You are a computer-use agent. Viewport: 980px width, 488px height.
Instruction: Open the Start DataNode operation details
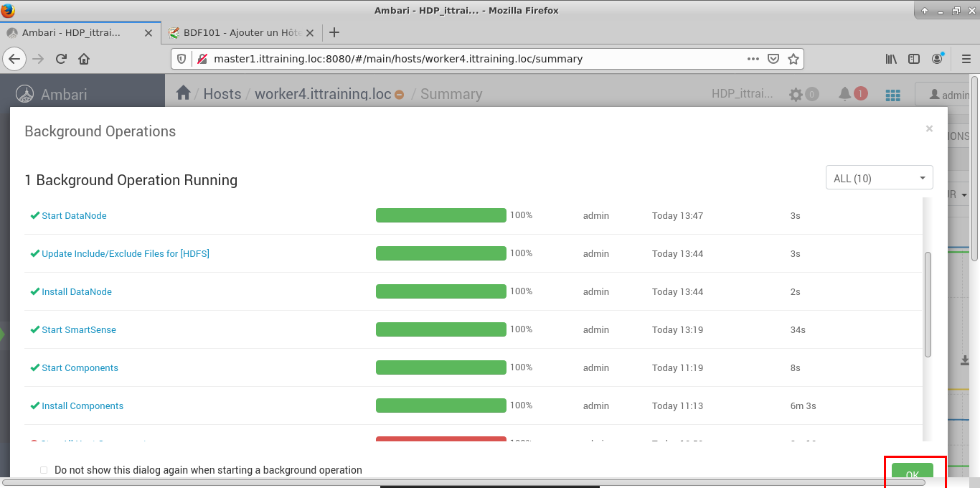coord(74,215)
